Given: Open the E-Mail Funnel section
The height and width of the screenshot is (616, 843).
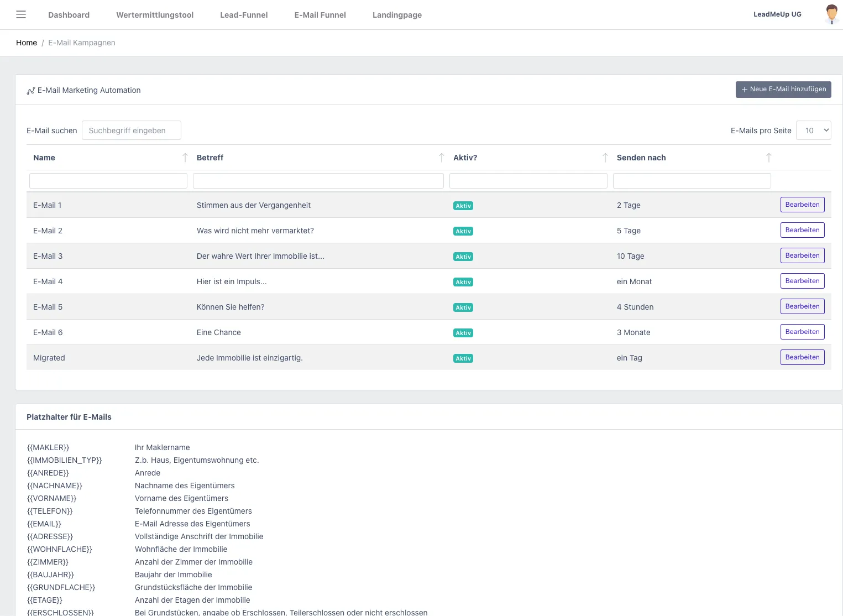Looking at the screenshot, I should (x=320, y=15).
